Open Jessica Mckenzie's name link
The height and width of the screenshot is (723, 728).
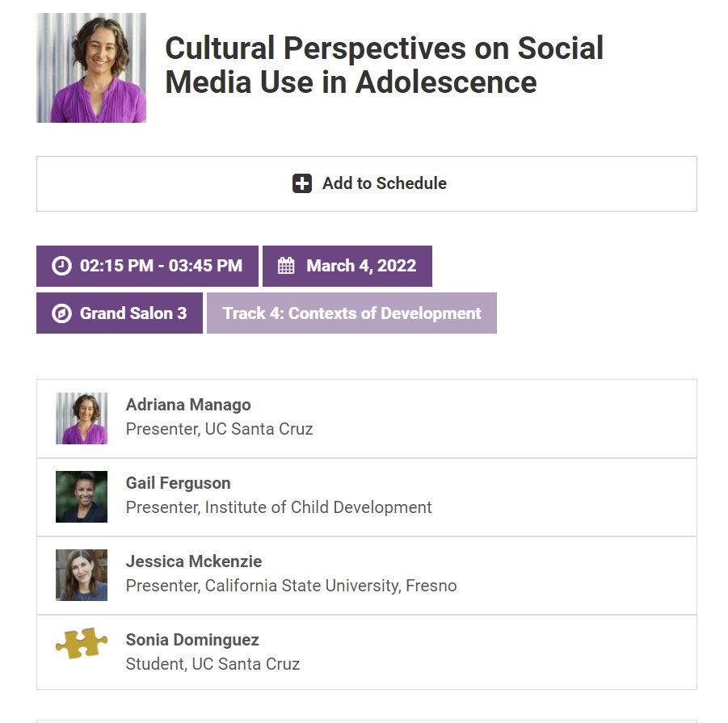[194, 561]
